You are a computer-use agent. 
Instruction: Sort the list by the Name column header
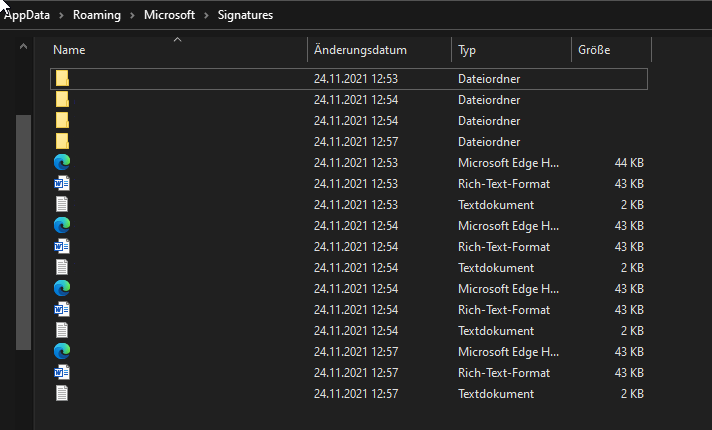coord(69,50)
